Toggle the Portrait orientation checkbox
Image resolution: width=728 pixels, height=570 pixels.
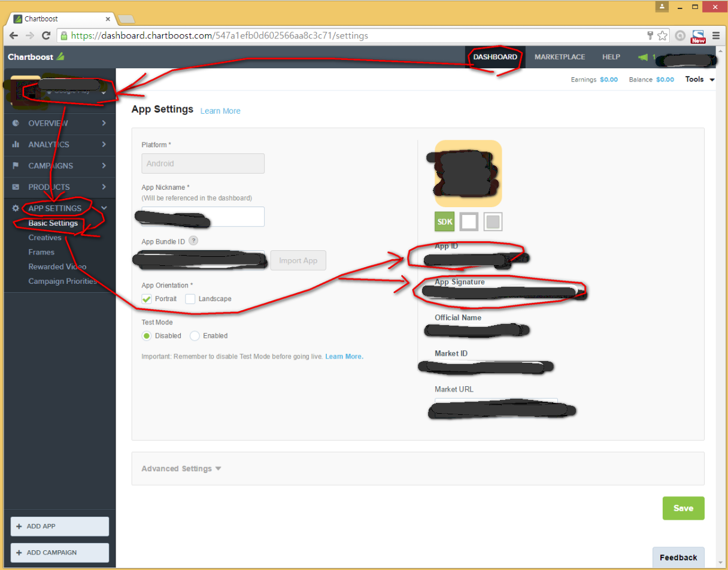pos(147,299)
